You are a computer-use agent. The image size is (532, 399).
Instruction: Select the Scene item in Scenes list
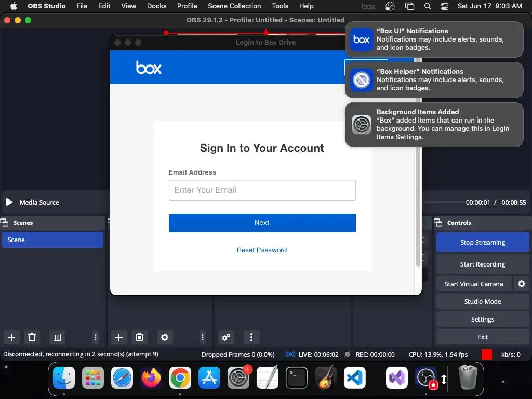pyautogui.click(x=52, y=240)
